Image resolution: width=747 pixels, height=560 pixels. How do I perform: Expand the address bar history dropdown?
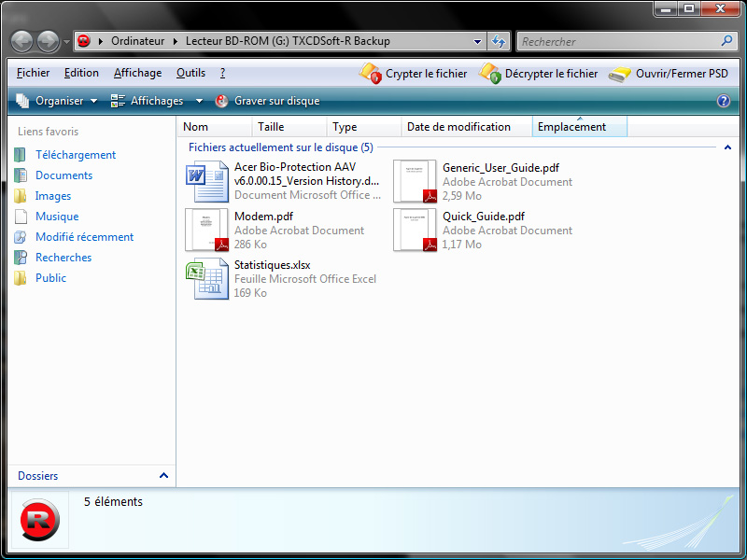[477, 41]
